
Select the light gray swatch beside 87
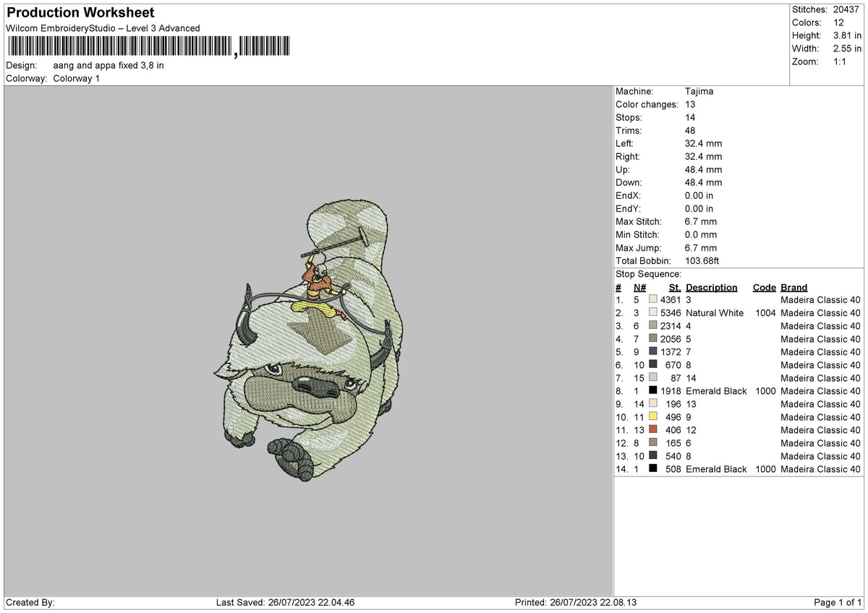pyautogui.click(x=653, y=378)
